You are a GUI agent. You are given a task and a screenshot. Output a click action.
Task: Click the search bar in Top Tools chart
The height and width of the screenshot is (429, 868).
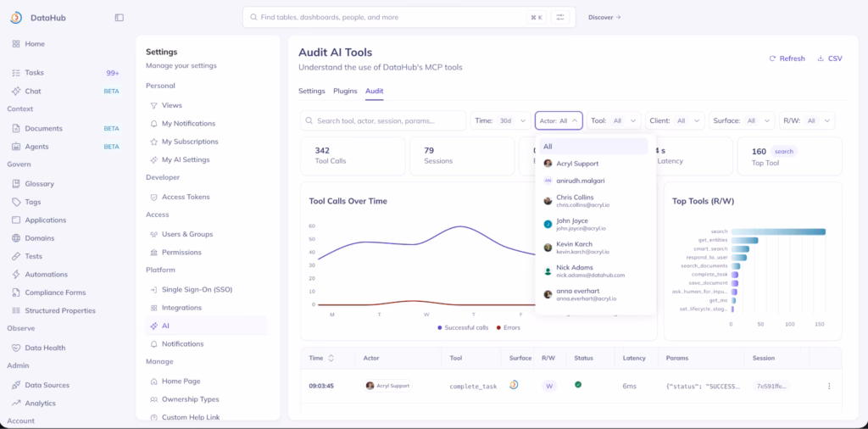coord(778,232)
